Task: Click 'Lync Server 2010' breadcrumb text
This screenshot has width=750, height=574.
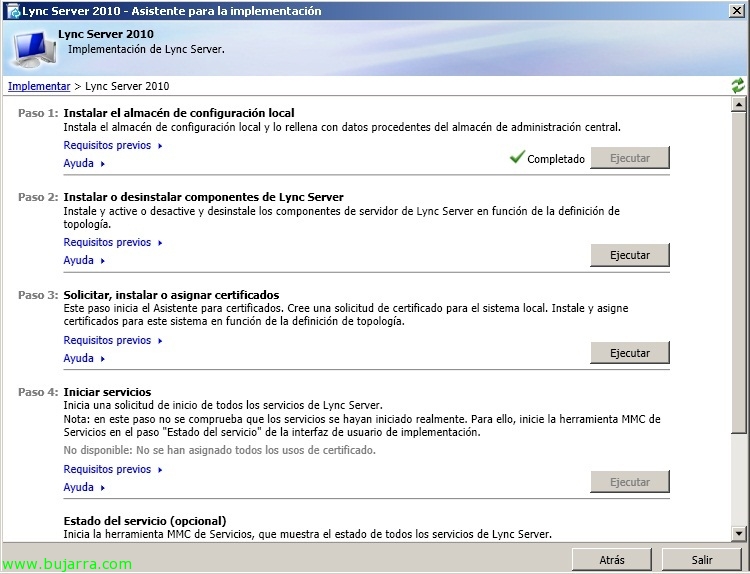Action: click(x=127, y=86)
